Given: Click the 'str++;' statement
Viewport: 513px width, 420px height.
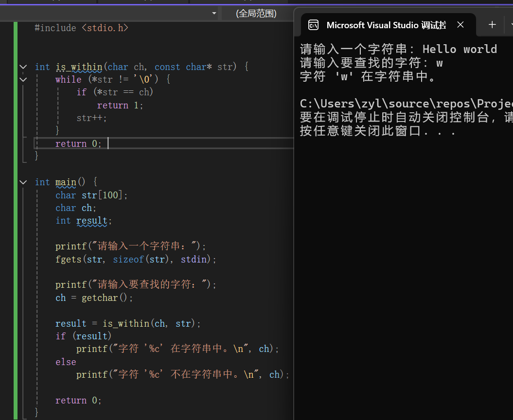Looking at the screenshot, I should 91,118.
